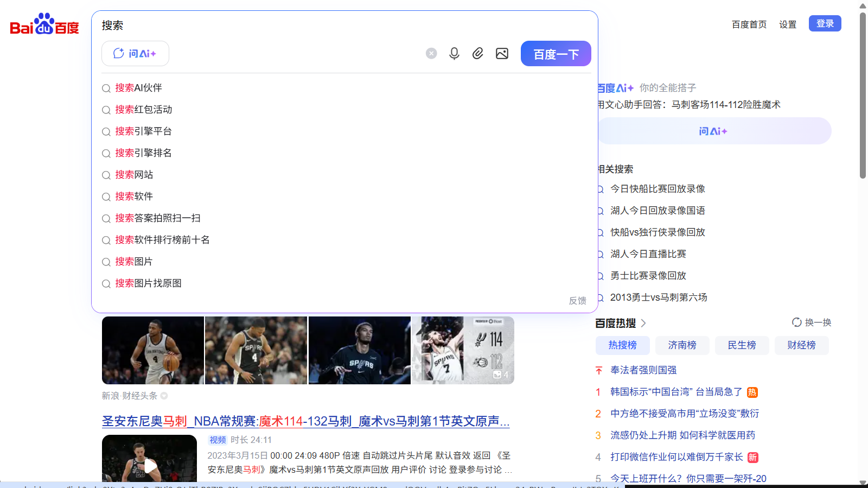Screen dimensions: 868x488
Task: Select the suggestion 搜索图片
Action: pyautogui.click(x=134, y=262)
